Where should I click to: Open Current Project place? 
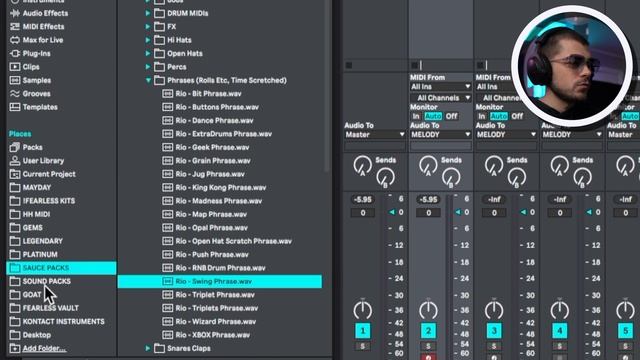[42, 174]
